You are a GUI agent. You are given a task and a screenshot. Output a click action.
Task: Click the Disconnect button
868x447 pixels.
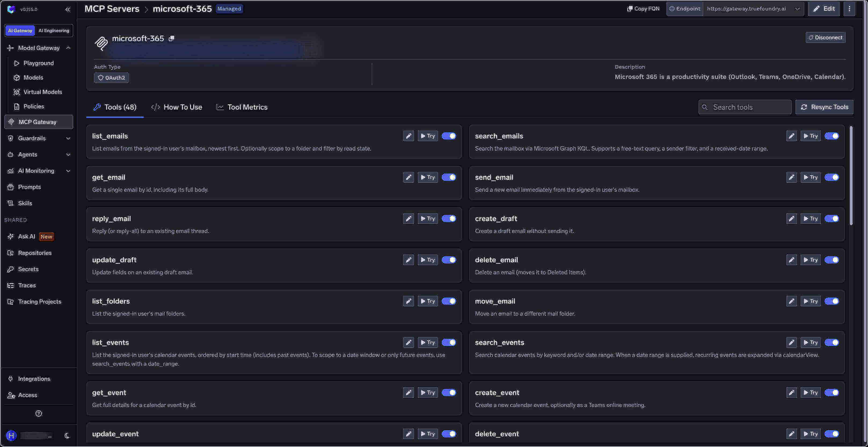[x=825, y=37]
